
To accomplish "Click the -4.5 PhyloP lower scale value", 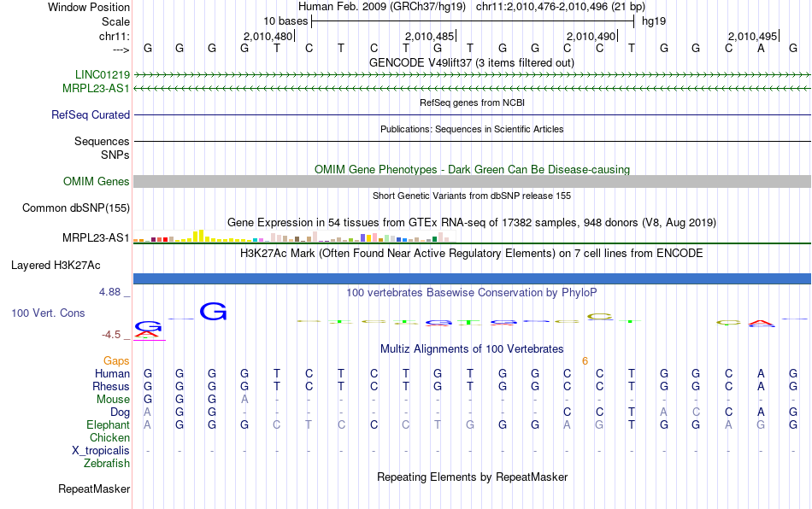I will (x=111, y=335).
